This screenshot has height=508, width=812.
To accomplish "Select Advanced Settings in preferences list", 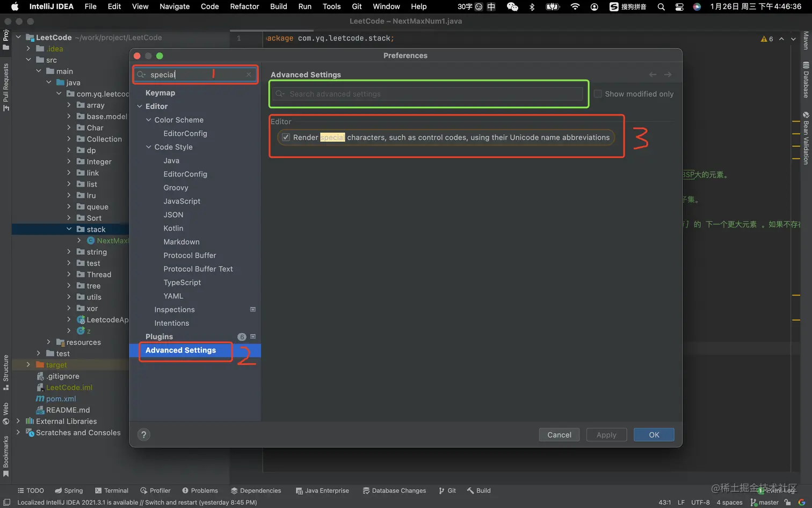I will click(195, 350).
